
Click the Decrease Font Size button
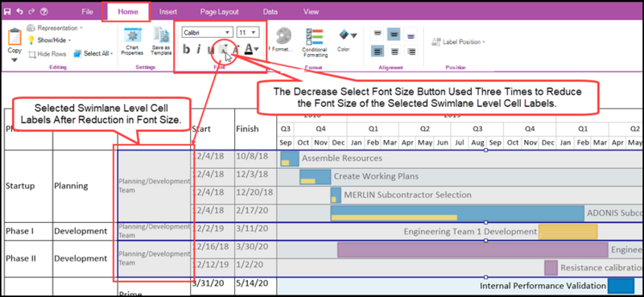point(224,50)
